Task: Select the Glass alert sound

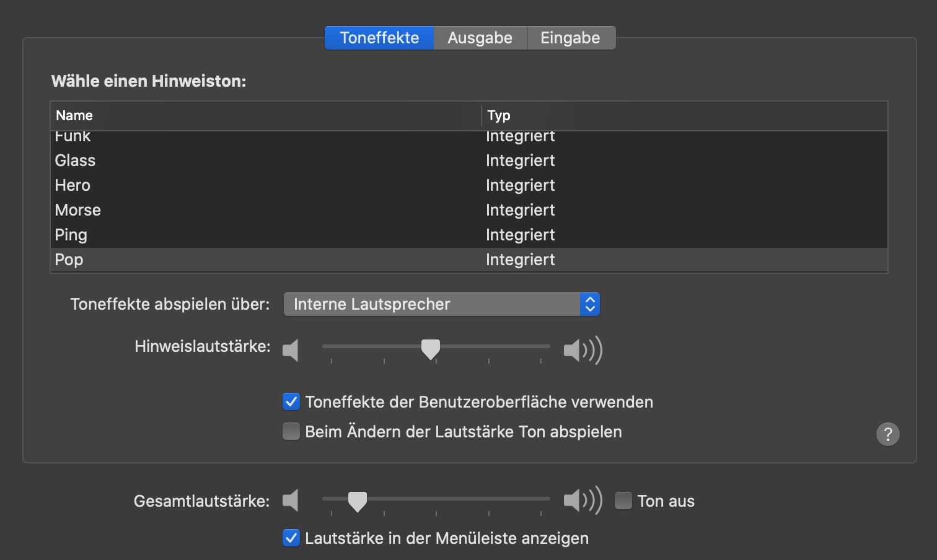Action: tap(76, 160)
